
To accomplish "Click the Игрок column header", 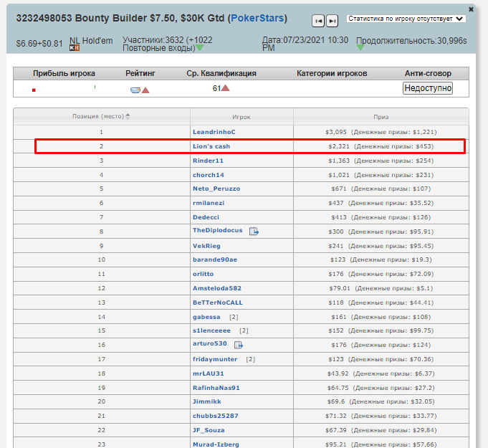I will (241, 116).
